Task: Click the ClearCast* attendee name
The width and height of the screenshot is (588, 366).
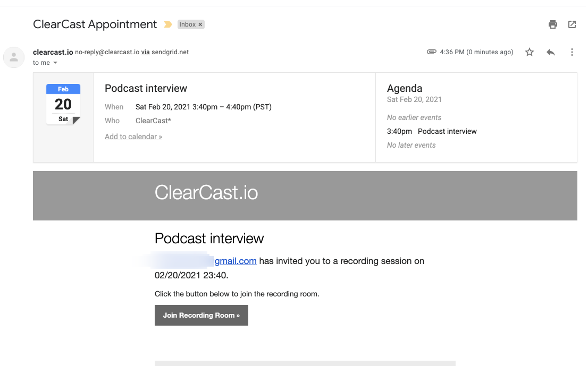Action: [153, 121]
